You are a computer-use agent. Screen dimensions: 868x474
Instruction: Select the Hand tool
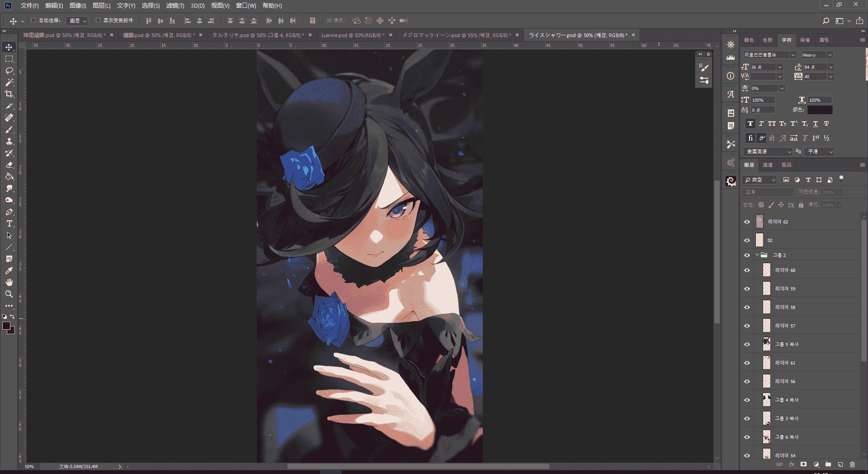click(x=9, y=282)
